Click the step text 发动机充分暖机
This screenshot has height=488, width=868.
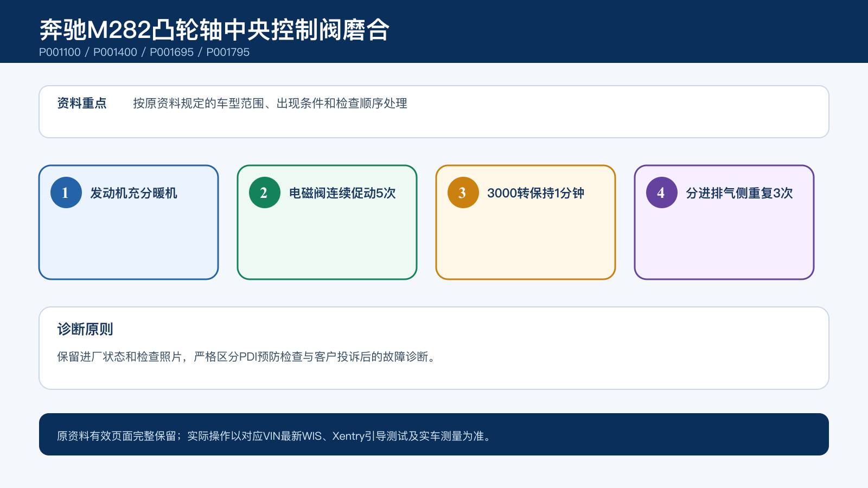[x=133, y=193]
